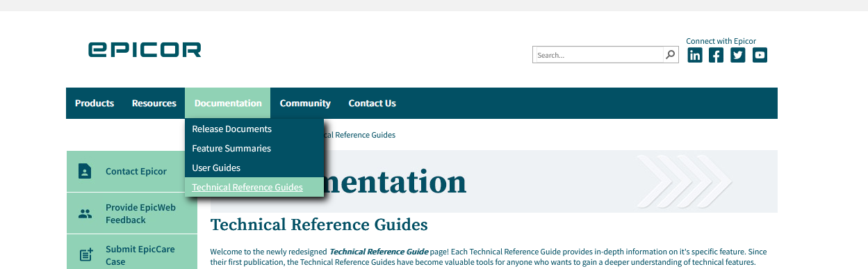Screen dimensions: 868x269
Task: Click the Submit EpicCare Case icon
Action: (x=86, y=255)
